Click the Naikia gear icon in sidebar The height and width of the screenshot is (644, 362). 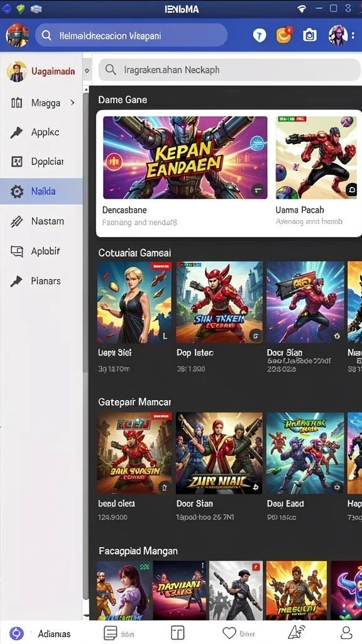point(17,191)
